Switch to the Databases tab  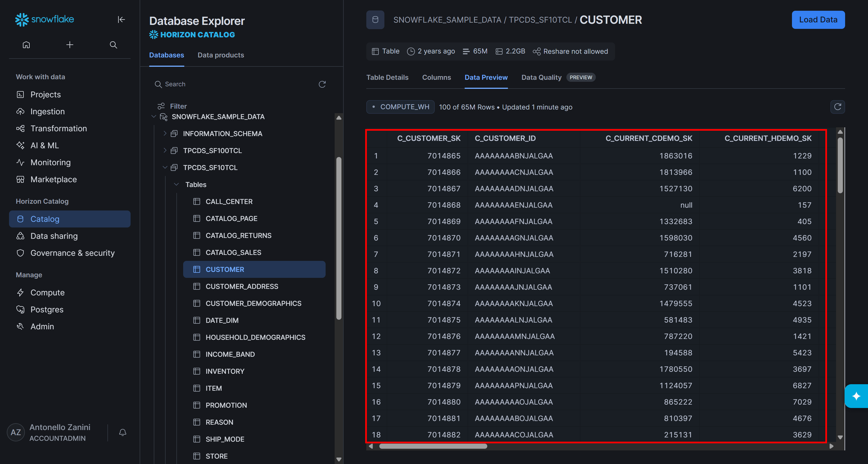coord(166,55)
